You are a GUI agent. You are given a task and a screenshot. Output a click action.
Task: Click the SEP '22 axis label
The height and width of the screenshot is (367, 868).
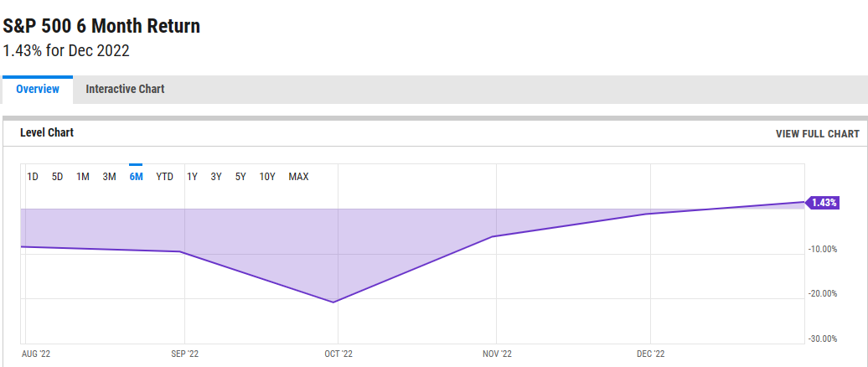[185, 354]
